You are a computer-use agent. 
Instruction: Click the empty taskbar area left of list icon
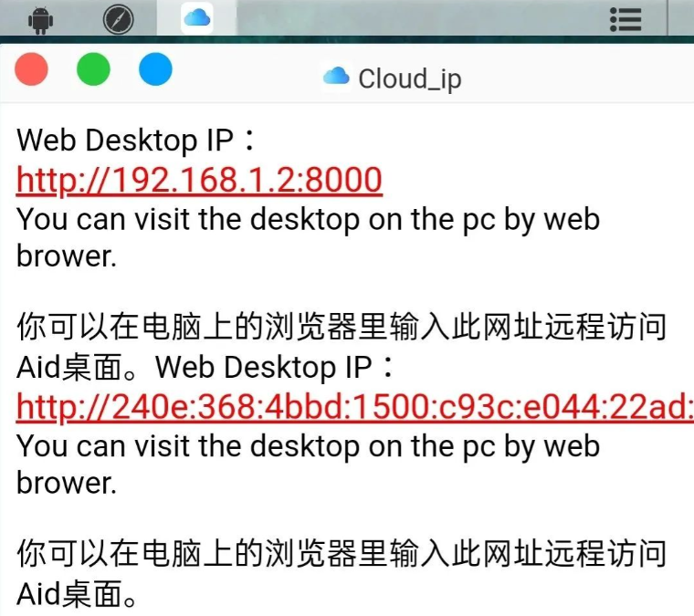(420, 18)
